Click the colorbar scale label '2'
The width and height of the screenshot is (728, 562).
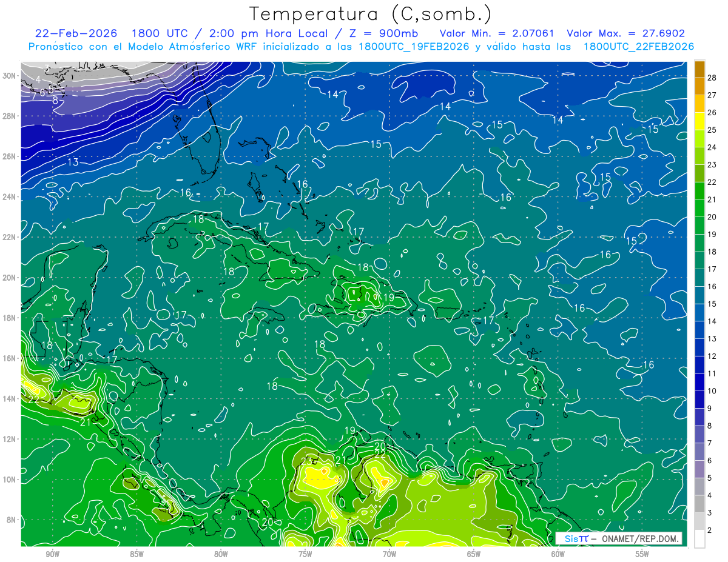(709, 530)
